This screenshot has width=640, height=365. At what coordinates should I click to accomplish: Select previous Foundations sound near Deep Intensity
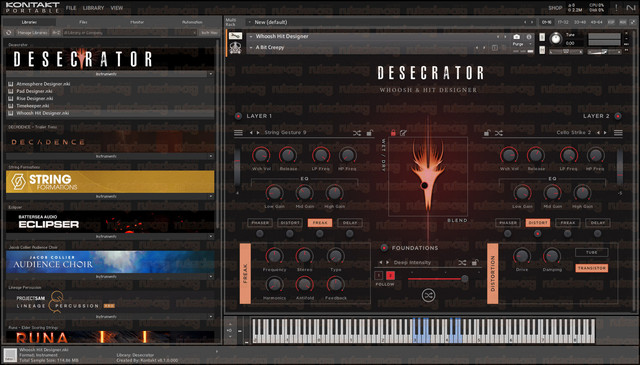tap(381, 263)
